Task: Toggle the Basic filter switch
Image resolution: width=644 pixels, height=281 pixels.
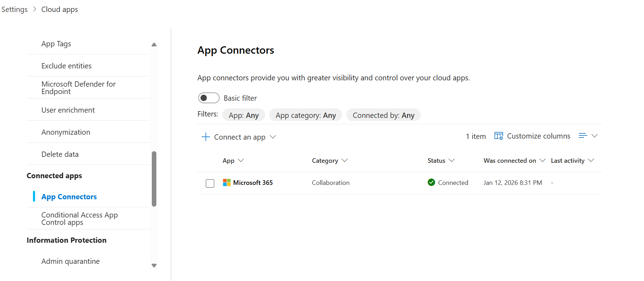Action: (x=209, y=98)
